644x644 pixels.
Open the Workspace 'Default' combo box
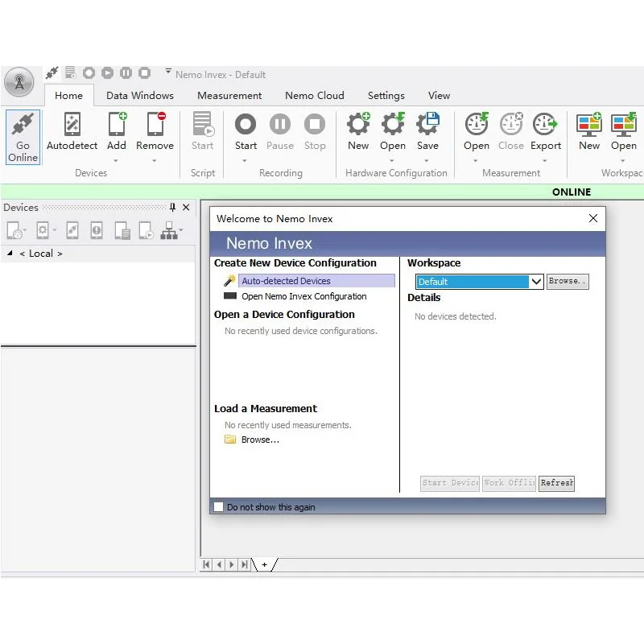tap(479, 282)
